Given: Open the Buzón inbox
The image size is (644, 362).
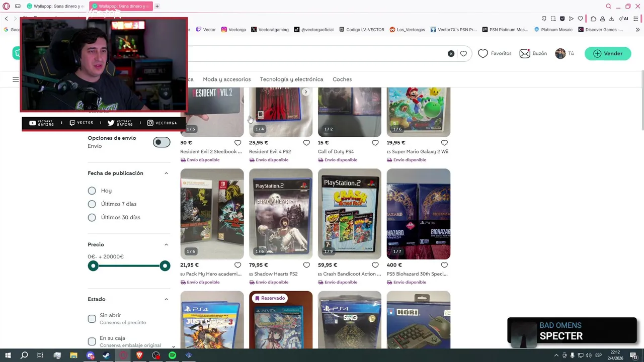Looking at the screenshot, I should pos(533,53).
